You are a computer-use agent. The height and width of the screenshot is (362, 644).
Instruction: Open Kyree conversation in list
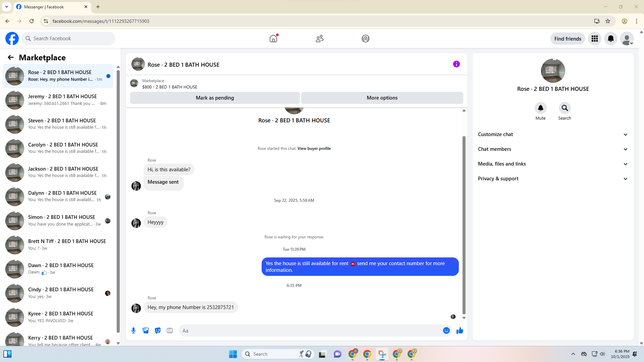58,317
